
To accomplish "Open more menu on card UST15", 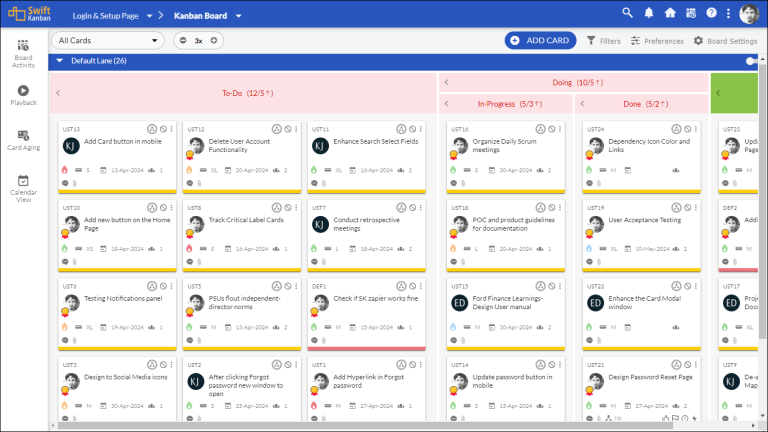I will click(x=560, y=286).
